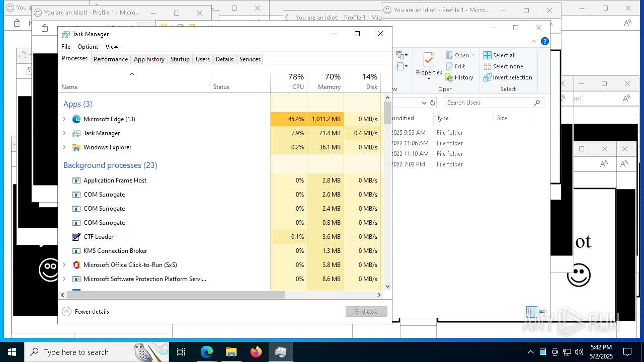Show hidden system tray icons
Screen dimensions: 644x362
[x=530, y=352]
